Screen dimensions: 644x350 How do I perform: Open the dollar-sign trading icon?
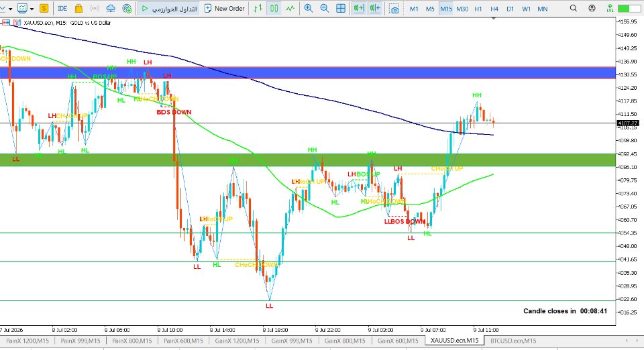[x=44, y=8]
